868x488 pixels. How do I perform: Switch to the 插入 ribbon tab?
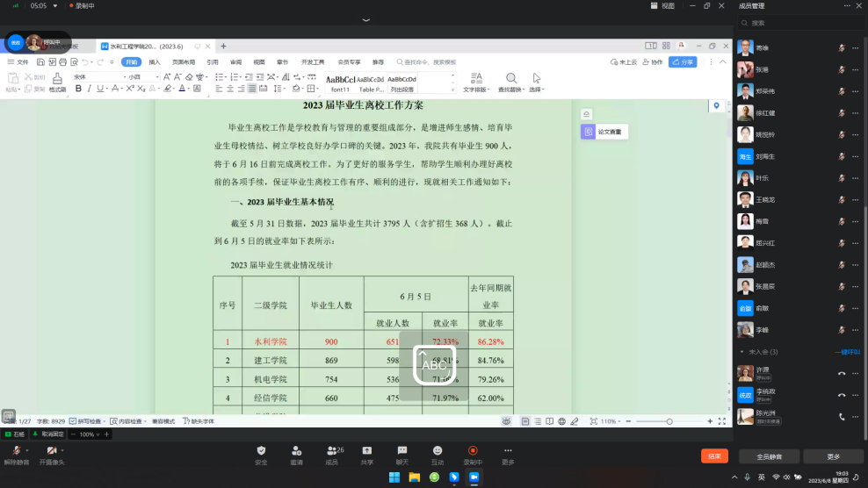155,62
